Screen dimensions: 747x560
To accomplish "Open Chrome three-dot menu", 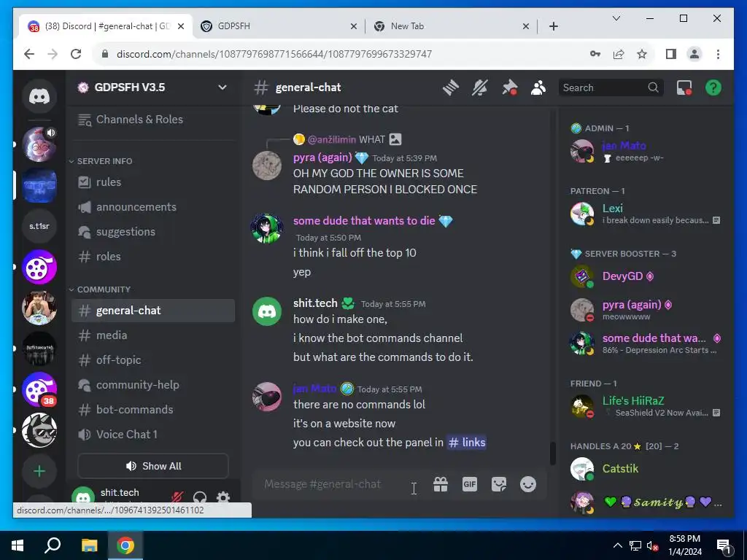I will pyautogui.click(x=718, y=54).
